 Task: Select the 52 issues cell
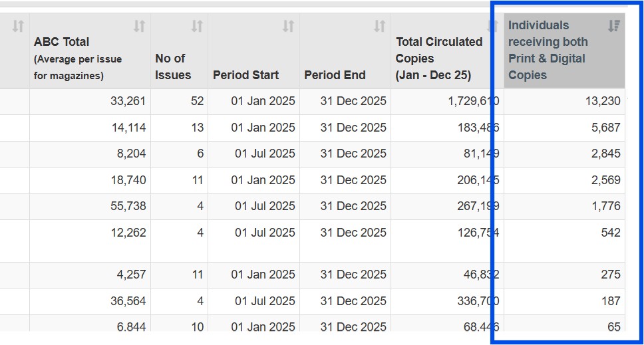(x=197, y=101)
